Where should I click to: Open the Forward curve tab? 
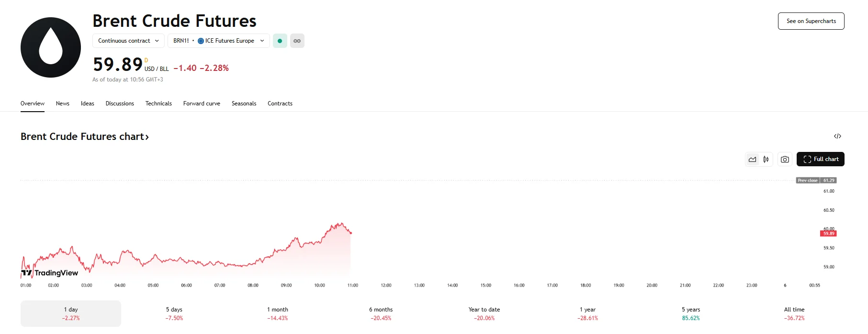tap(202, 104)
